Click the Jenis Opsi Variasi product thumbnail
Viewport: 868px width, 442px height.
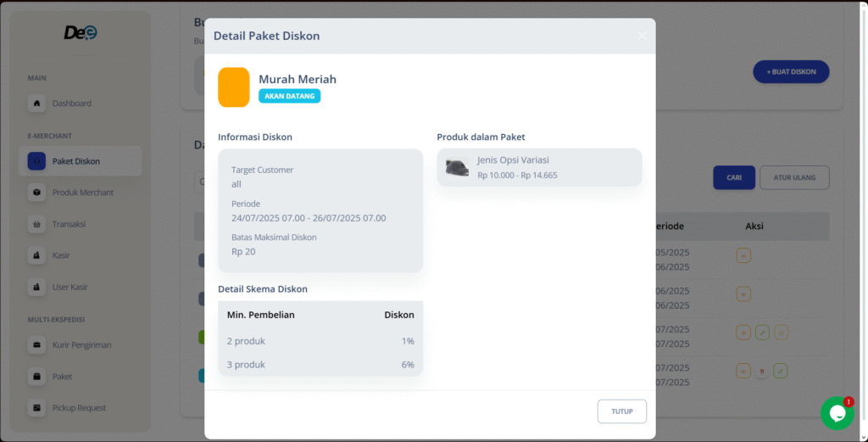pos(457,167)
